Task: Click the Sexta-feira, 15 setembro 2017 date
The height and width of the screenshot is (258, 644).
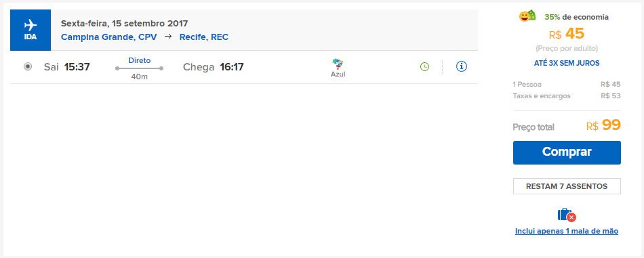Action: click(125, 24)
